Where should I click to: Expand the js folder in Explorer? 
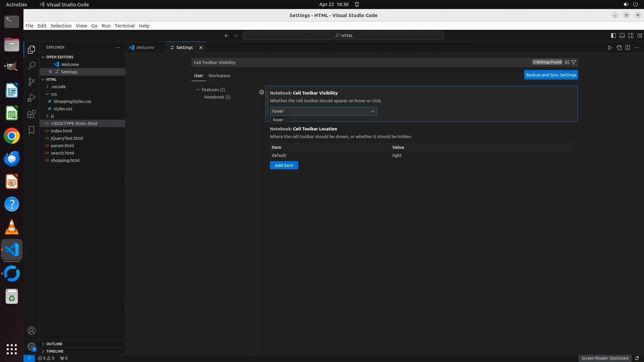pos(52,116)
